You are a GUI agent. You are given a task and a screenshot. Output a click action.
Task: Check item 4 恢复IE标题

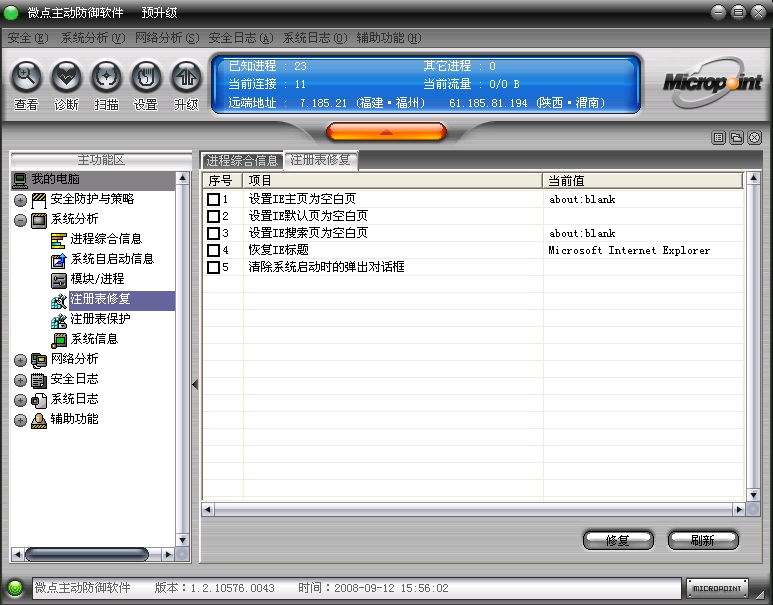[213, 250]
